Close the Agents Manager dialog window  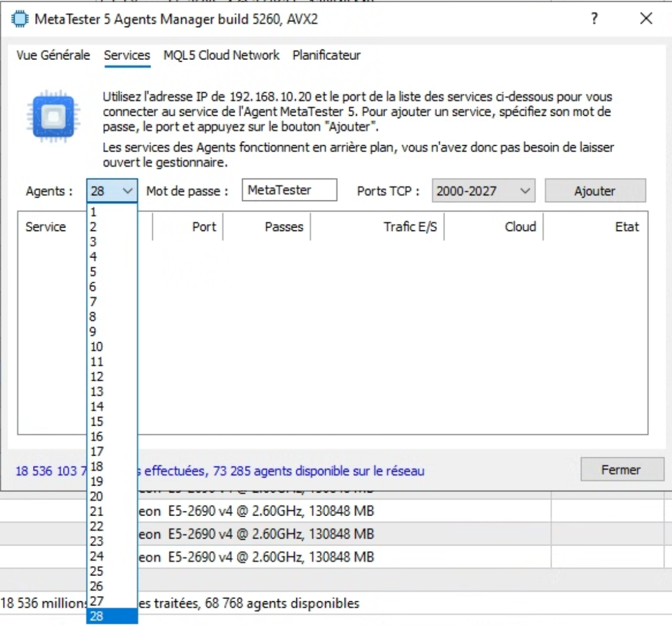pyautogui.click(x=646, y=18)
